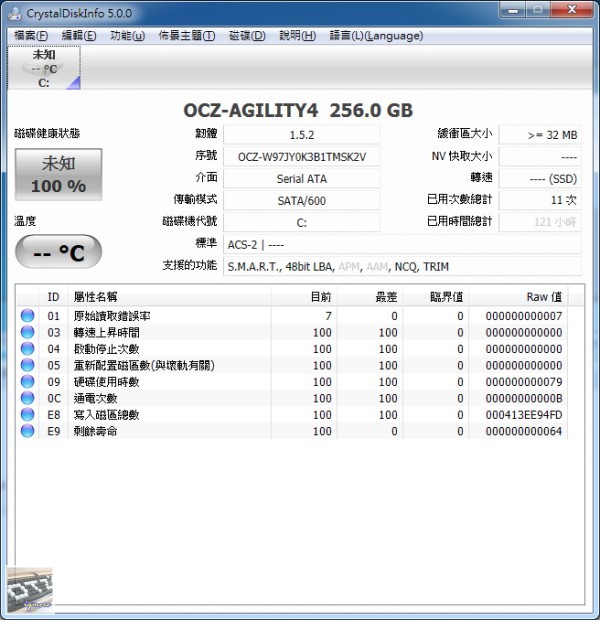
Task: Select the 通電次數 attribute name
Action: (x=95, y=398)
